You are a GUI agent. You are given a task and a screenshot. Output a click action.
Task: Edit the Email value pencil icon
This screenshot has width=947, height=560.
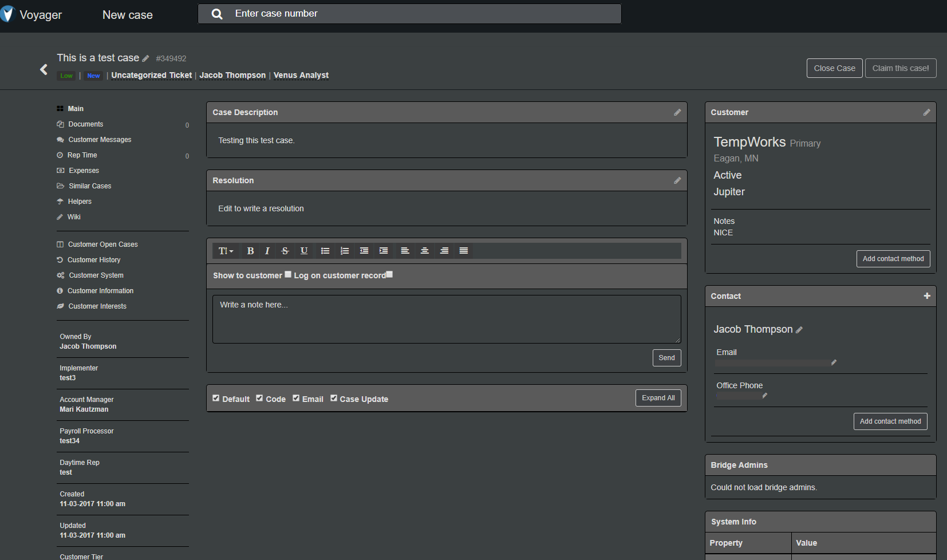tap(834, 362)
